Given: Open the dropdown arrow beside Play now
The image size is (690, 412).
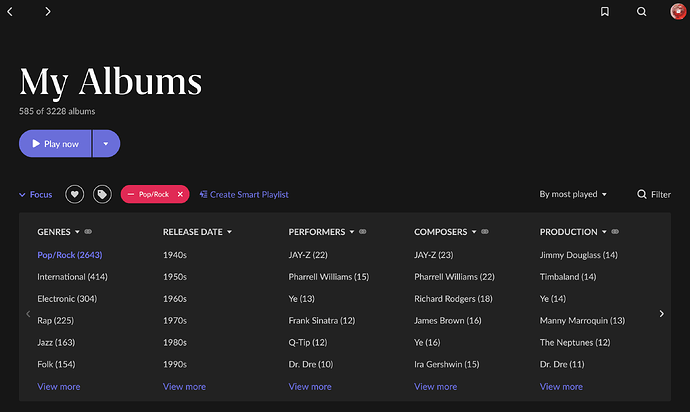Looking at the screenshot, I should (106, 143).
